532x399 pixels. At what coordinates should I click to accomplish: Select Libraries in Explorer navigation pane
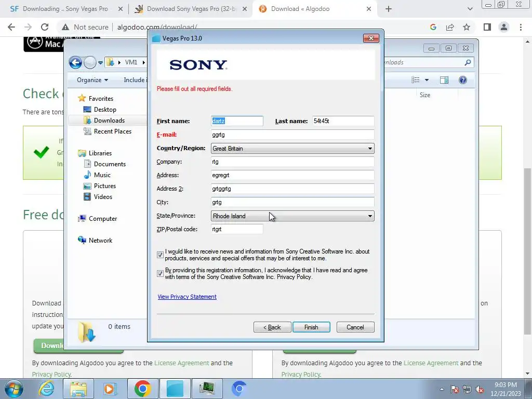tap(100, 153)
